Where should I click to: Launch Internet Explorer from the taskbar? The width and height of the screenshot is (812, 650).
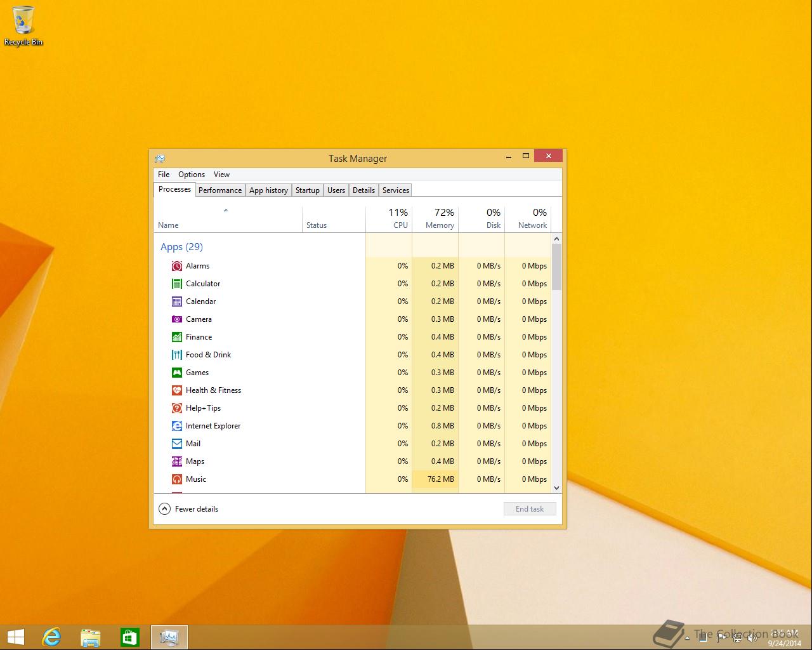tap(51, 637)
